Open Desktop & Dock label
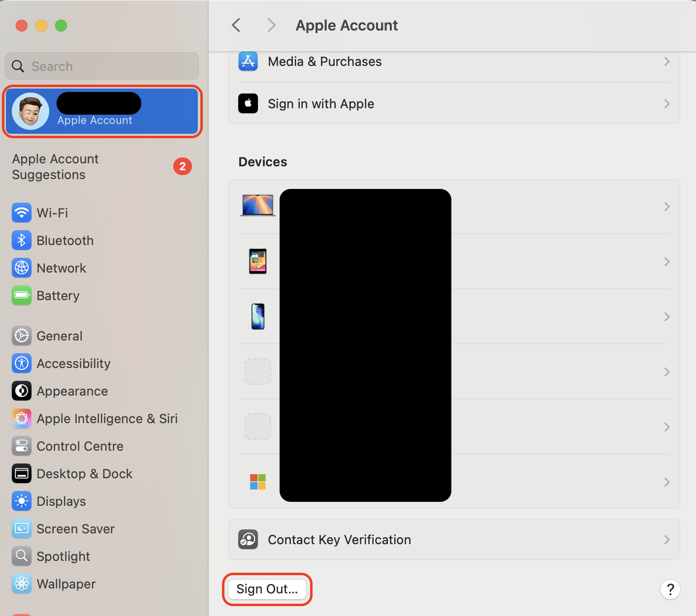696x616 pixels. pyautogui.click(x=85, y=474)
